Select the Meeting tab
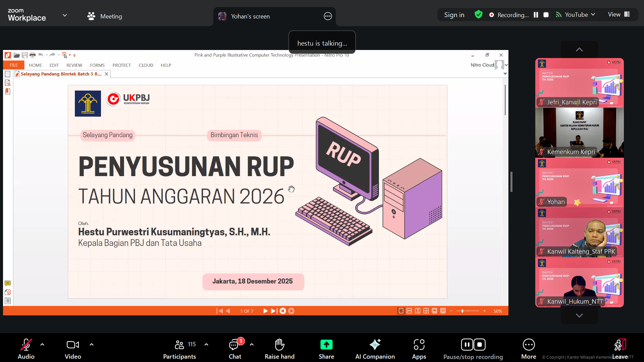644x362 pixels. 105,16
